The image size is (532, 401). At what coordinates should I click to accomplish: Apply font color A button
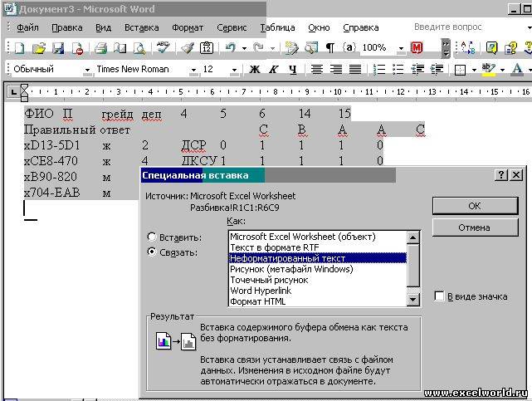517,69
